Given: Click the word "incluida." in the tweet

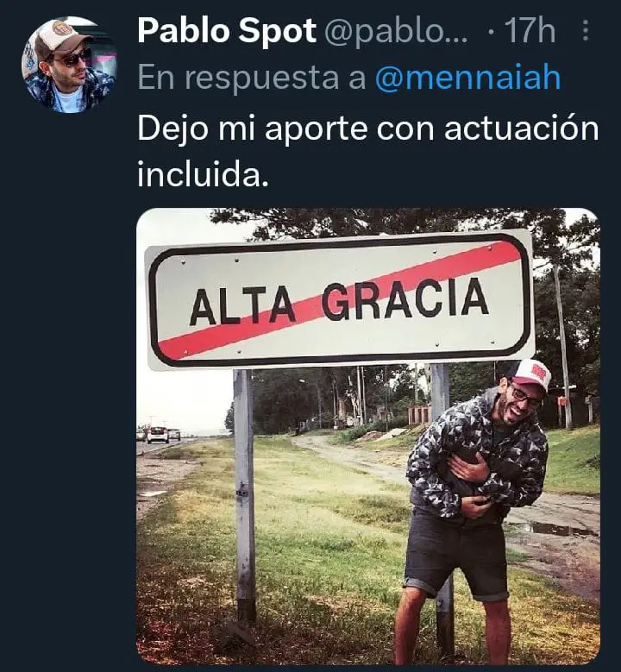Looking at the screenshot, I should pos(203,174).
